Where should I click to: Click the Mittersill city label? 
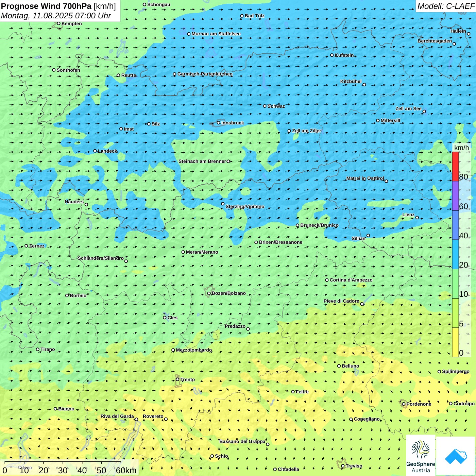[390, 120]
